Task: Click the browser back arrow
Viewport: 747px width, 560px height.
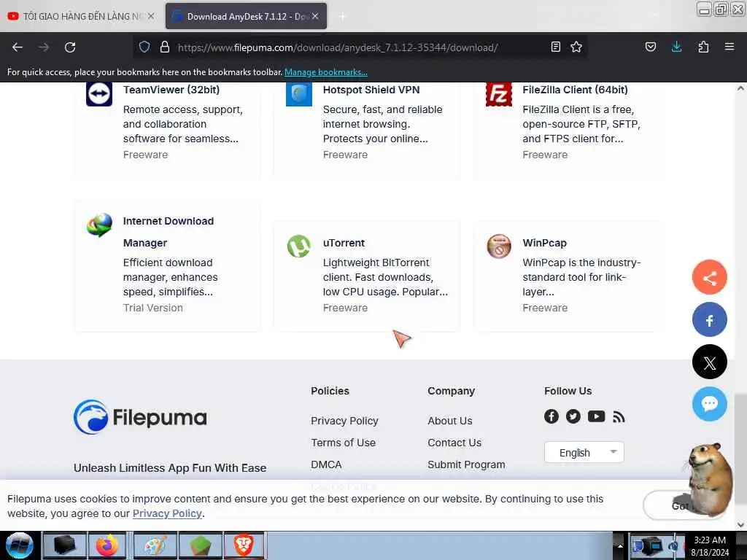Action: (18, 47)
